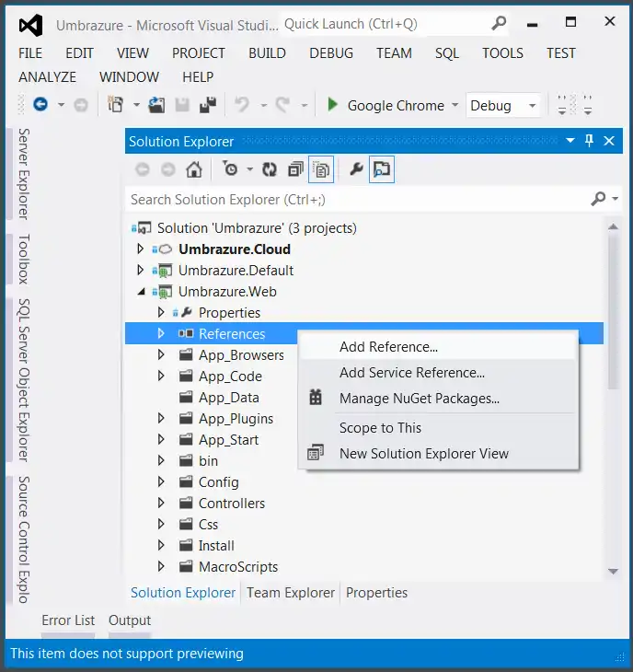Switch to the Properties tab
This screenshot has height=672, width=633.
point(377,593)
